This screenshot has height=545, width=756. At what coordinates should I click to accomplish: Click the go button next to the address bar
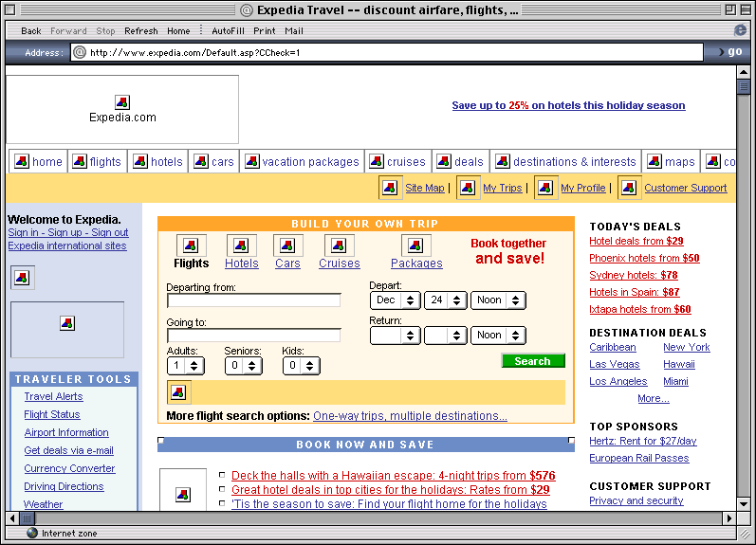(x=730, y=51)
